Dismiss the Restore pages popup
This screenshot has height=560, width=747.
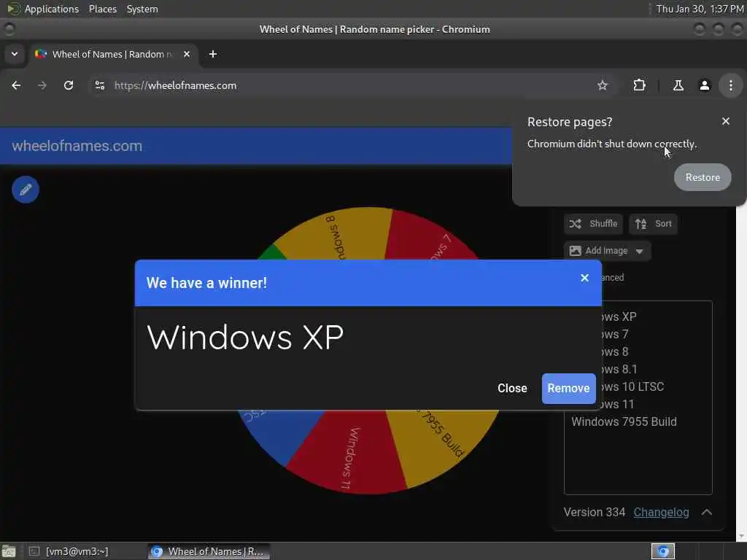pyautogui.click(x=726, y=122)
